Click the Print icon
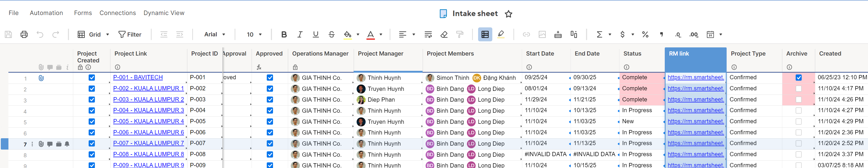Screen dimensions: 868x168 24,34
